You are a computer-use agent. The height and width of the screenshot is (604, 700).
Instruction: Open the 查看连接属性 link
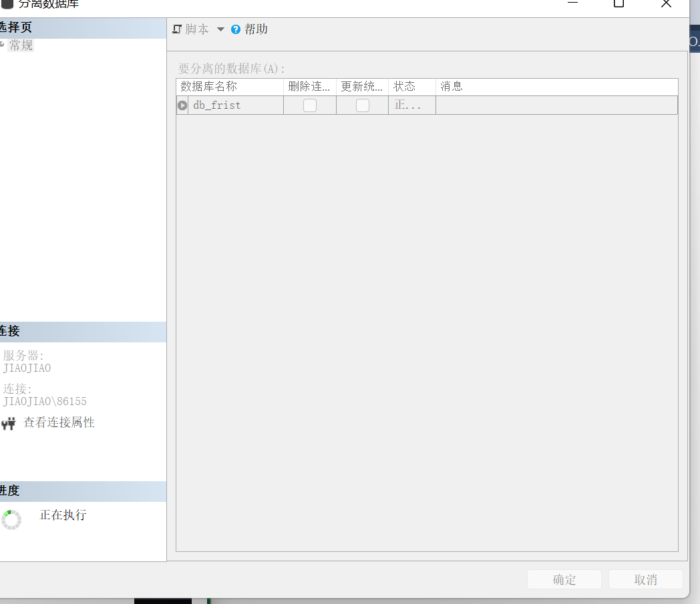click(x=59, y=422)
